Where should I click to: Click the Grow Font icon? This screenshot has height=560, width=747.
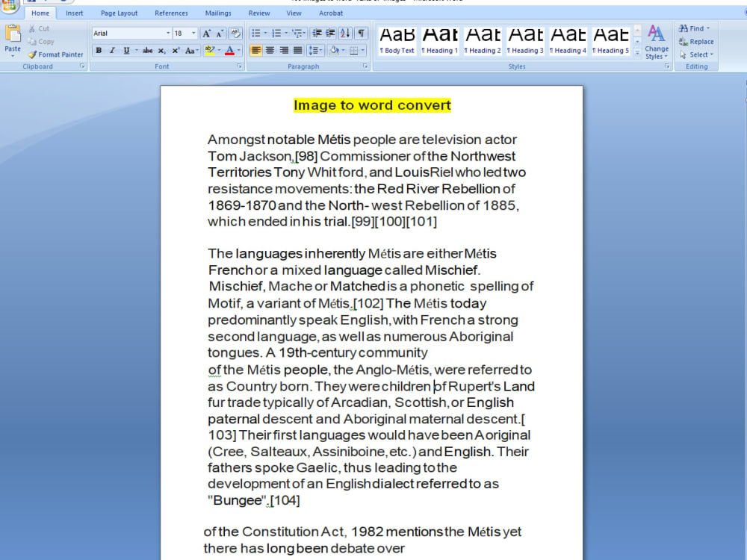coord(206,34)
